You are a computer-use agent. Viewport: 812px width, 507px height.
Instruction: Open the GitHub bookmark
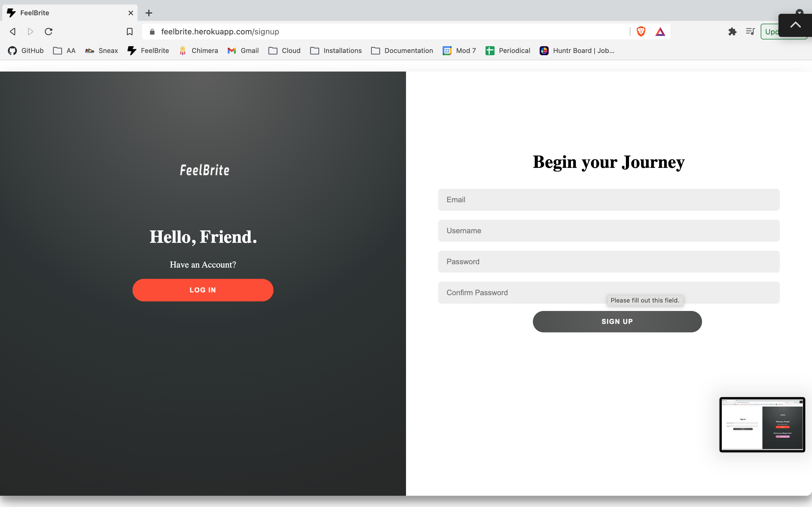tap(26, 51)
